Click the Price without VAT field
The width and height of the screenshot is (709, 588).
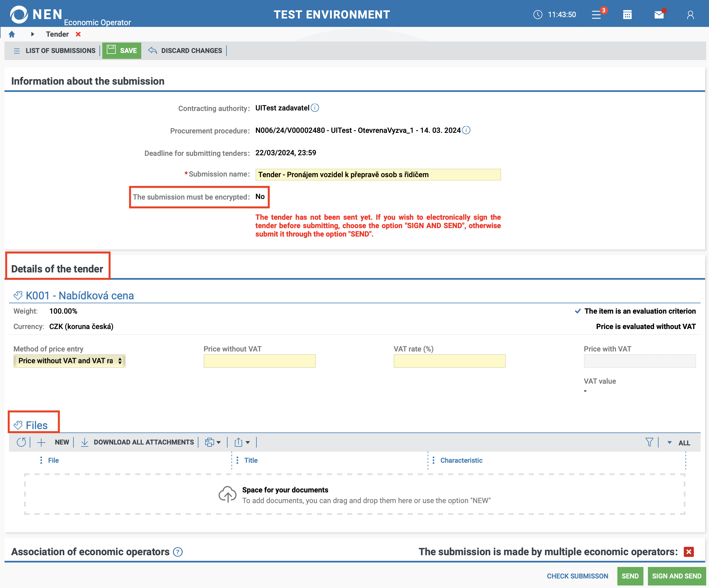(x=259, y=361)
